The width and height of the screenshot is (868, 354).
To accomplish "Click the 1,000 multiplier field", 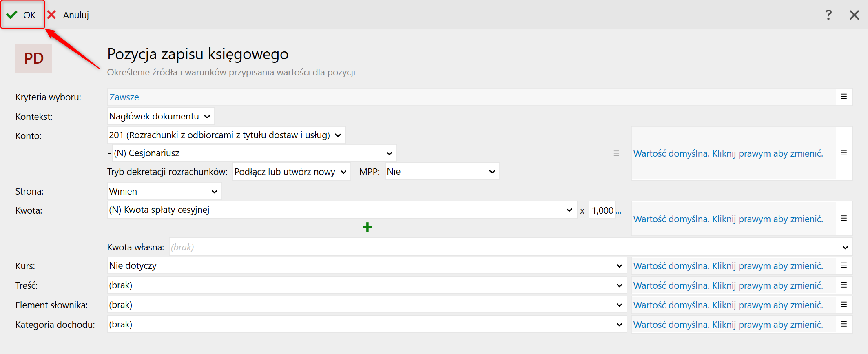I will click(x=602, y=210).
